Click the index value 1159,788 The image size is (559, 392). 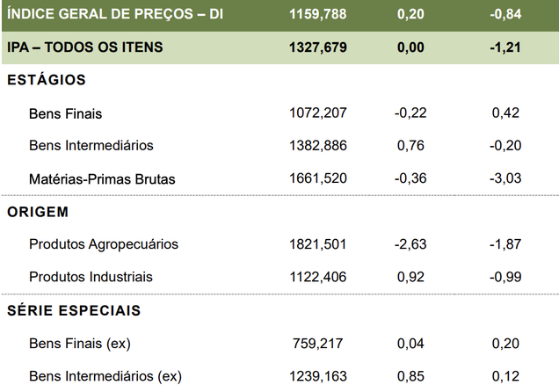click(x=318, y=15)
